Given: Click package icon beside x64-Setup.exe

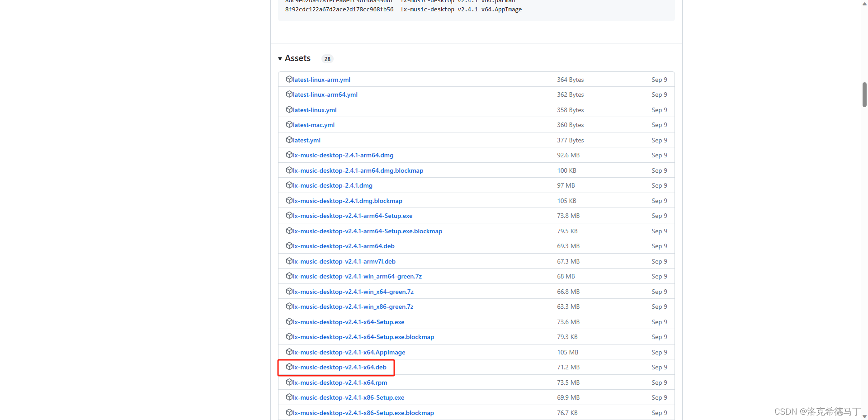Looking at the screenshot, I should pyautogui.click(x=289, y=321).
